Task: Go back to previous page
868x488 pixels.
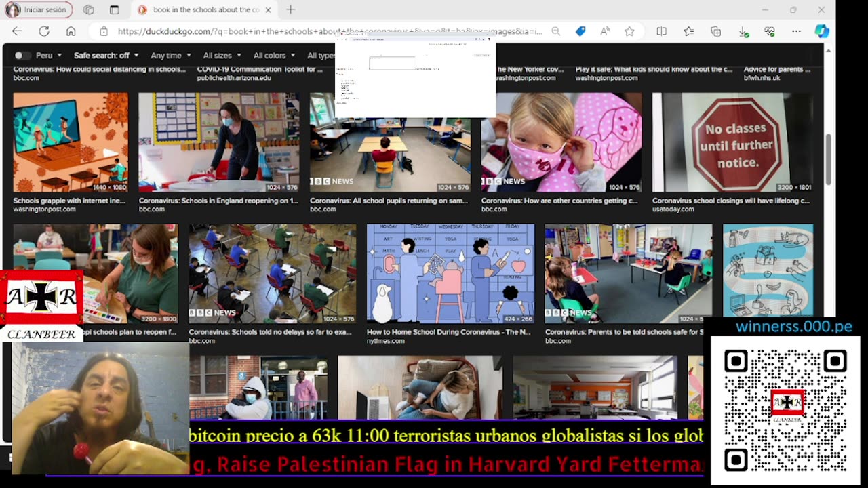Action: coord(17,31)
